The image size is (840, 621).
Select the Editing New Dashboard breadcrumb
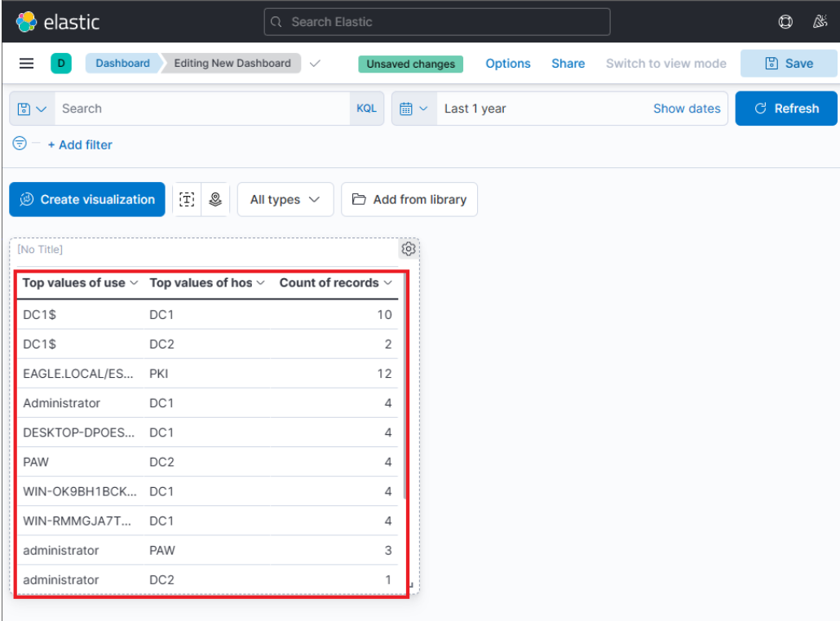click(231, 63)
